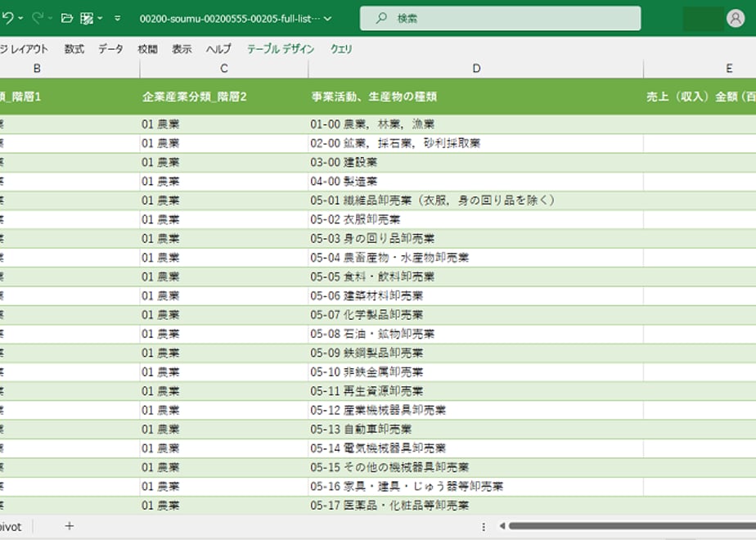Select 01 農業 cell in 05-17 row
This screenshot has height=540, width=756.
(223, 506)
